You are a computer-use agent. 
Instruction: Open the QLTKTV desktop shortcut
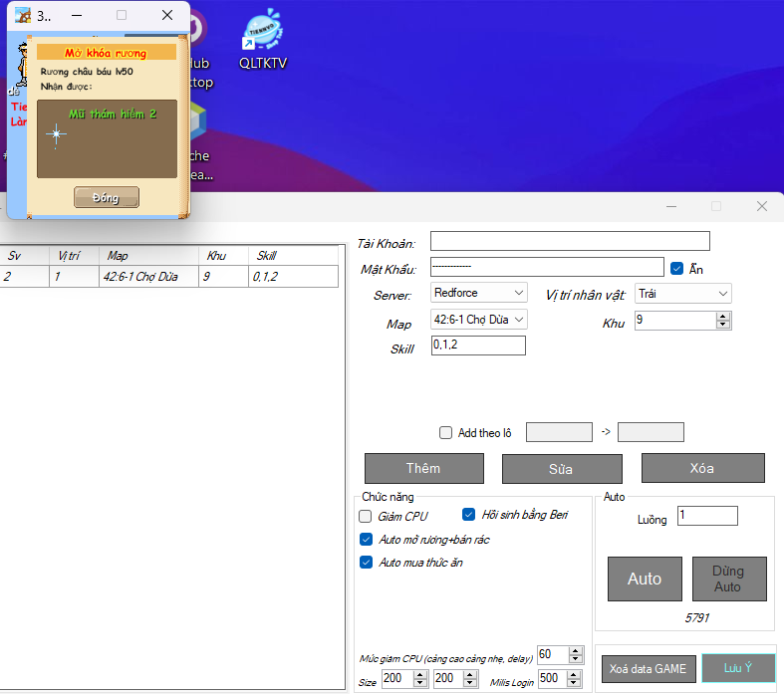coord(263,40)
